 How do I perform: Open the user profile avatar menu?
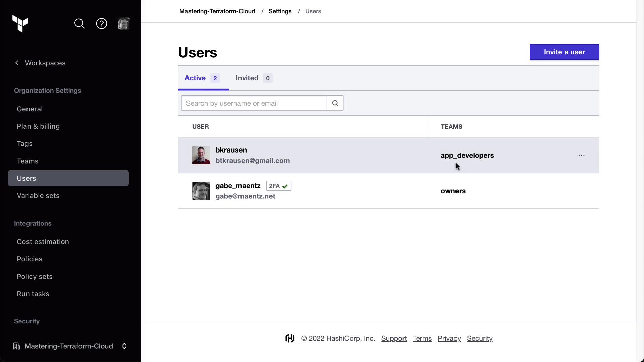tap(123, 24)
